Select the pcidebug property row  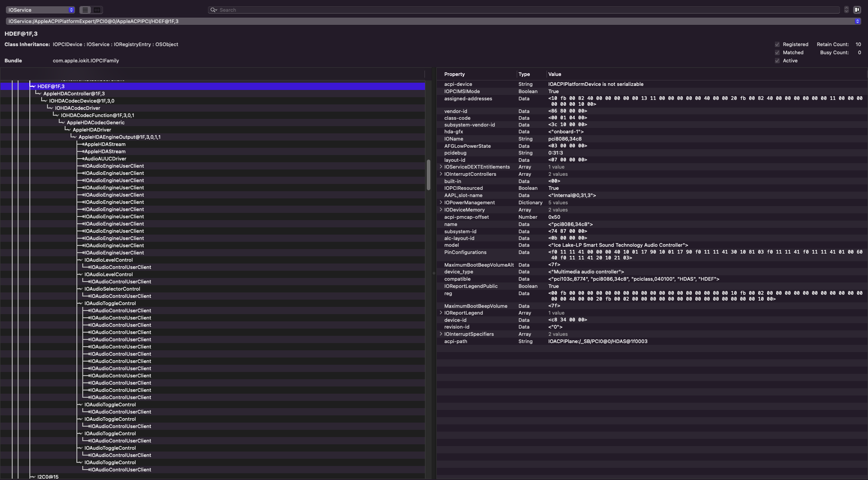click(651, 153)
